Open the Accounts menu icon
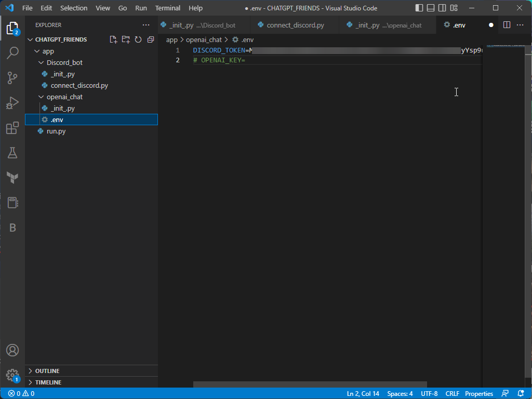 (x=12, y=350)
